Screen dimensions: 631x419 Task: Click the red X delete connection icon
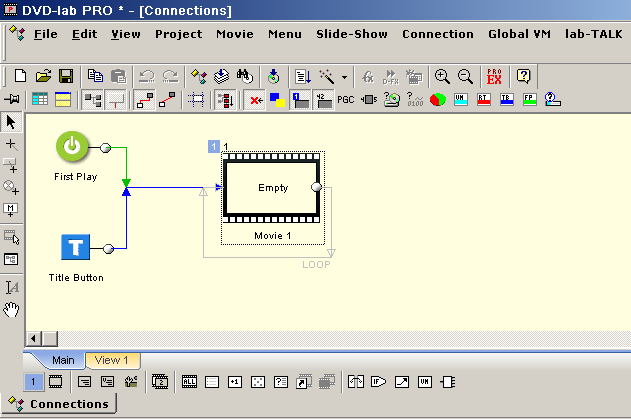tap(256, 100)
